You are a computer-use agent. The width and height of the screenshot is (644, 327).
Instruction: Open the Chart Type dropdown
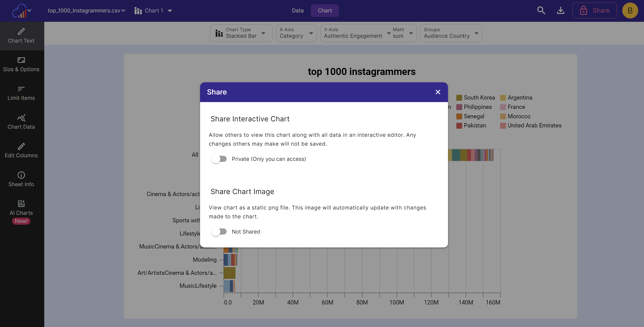click(263, 33)
